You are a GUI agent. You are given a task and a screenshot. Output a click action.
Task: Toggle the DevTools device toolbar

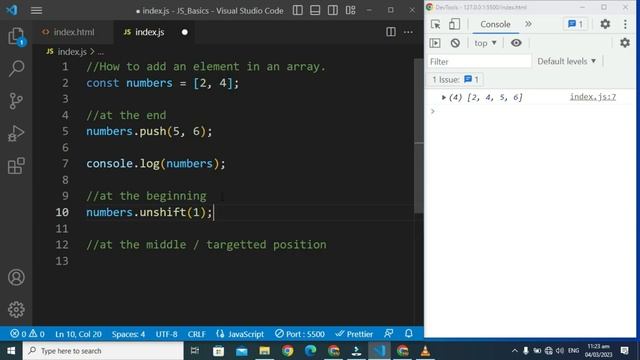(x=454, y=24)
